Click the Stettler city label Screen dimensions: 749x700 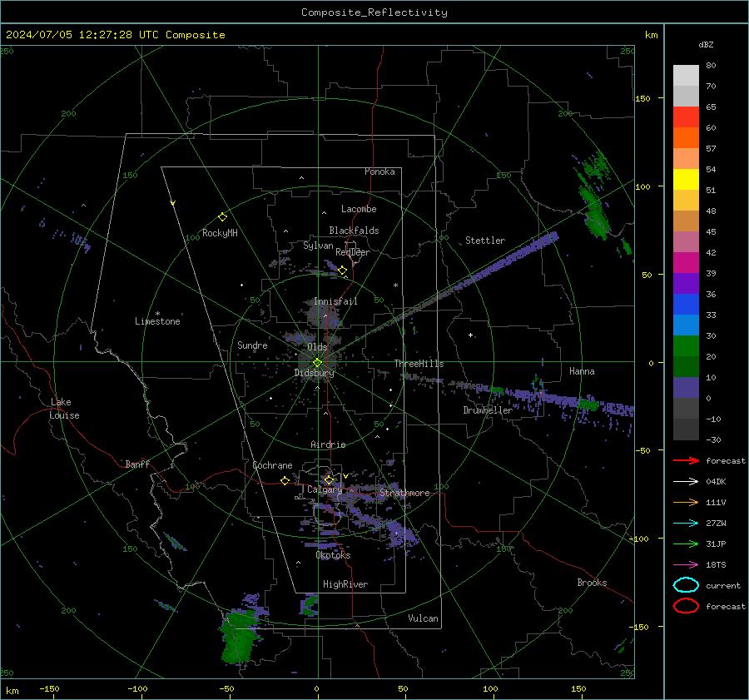click(x=485, y=241)
